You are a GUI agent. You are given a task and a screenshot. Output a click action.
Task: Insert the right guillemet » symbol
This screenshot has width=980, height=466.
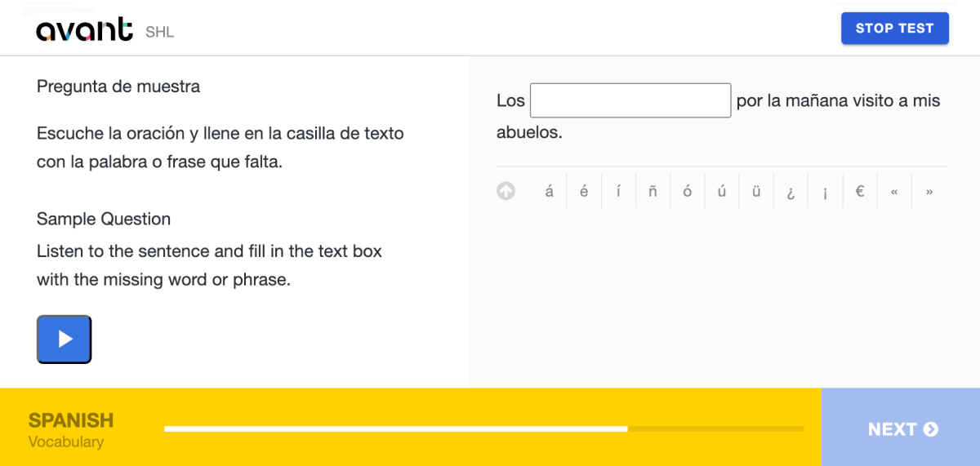coord(929,191)
